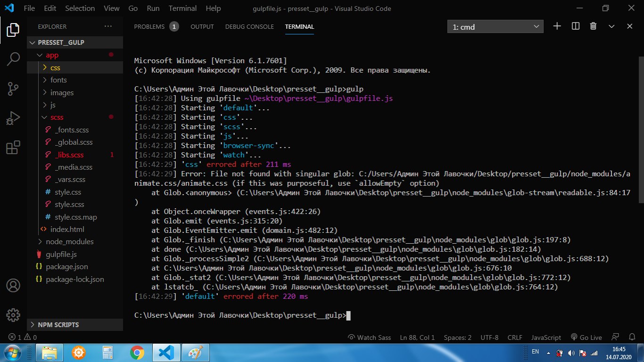The image size is (644, 362).
Task: Open the Selection menu
Action: 80,8
